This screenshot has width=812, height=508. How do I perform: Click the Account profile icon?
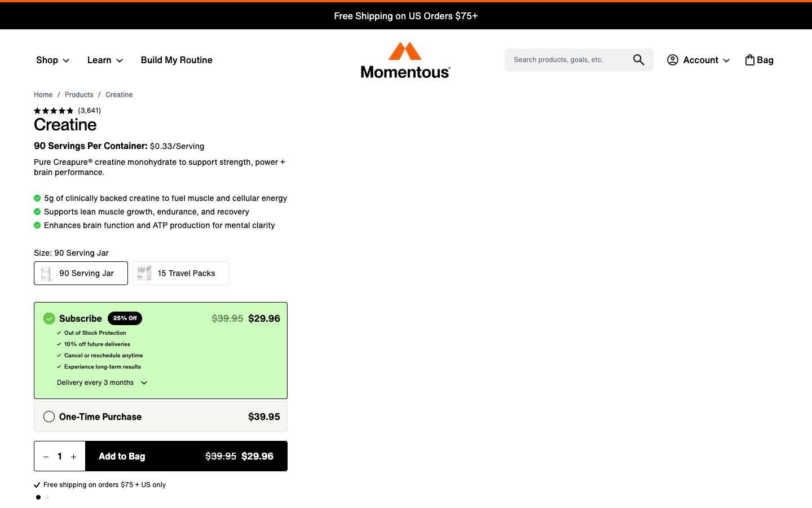pos(673,60)
